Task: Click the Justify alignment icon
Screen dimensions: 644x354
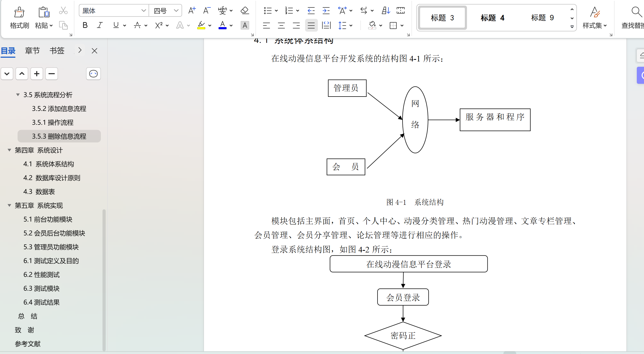Action: point(311,26)
